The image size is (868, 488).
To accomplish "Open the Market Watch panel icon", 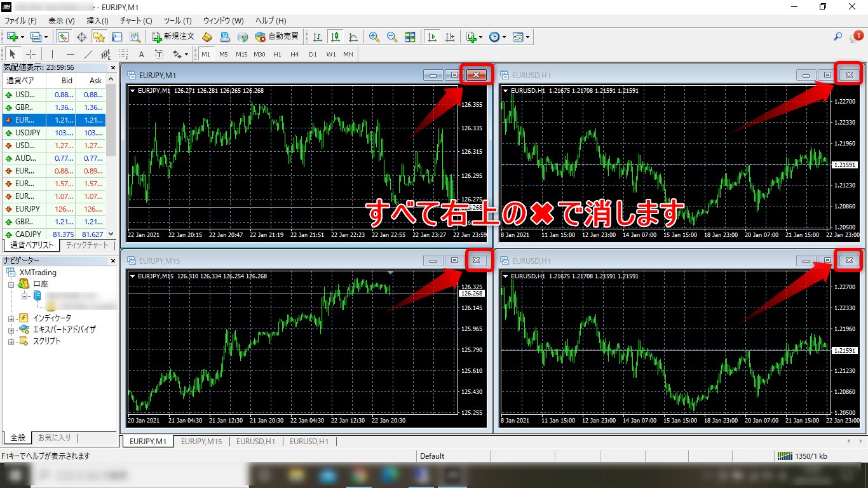I will [x=64, y=37].
